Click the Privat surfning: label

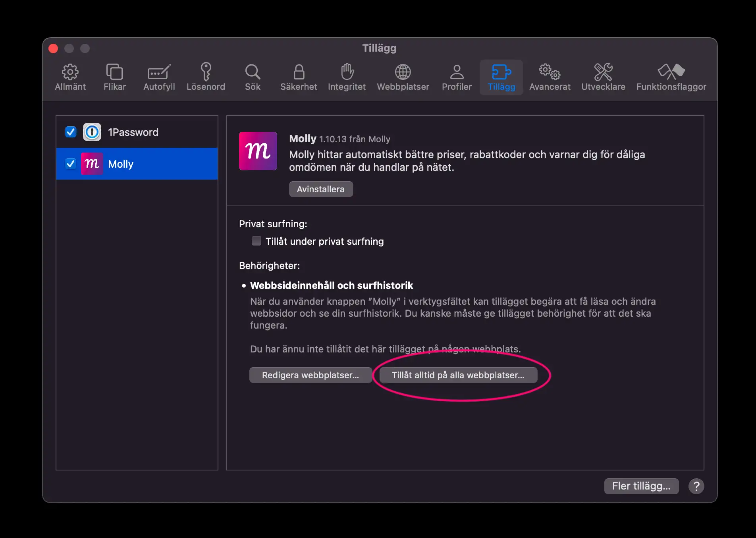tap(273, 224)
